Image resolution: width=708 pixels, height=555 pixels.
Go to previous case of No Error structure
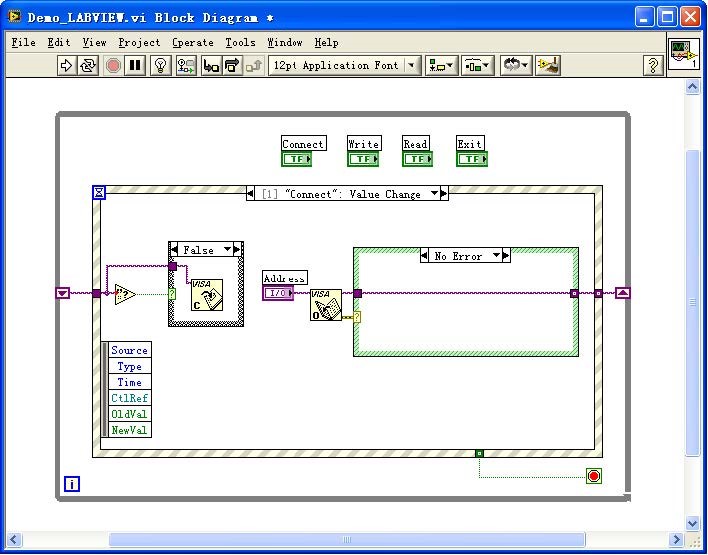tap(424, 256)
